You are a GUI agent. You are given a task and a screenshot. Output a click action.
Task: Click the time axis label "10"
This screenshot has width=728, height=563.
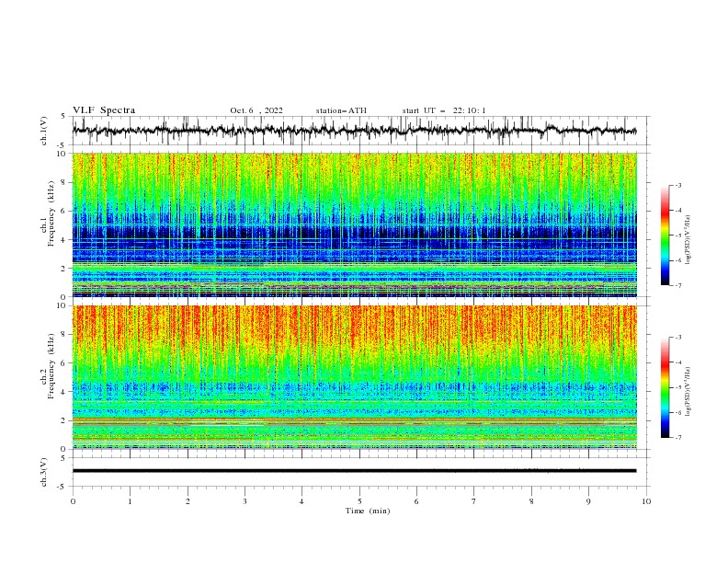point(646,501)
